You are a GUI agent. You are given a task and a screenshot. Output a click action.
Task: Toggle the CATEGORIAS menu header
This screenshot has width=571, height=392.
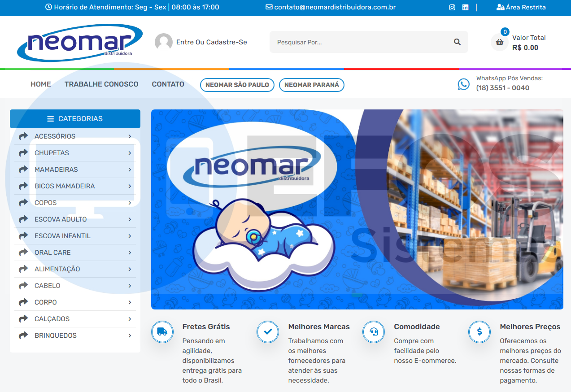pyautogui.click(x=75, y=119)
